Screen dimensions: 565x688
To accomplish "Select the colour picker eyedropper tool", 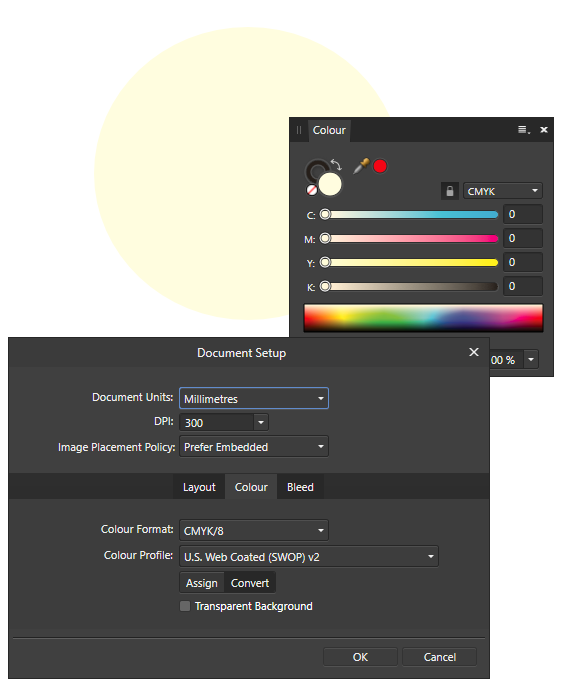I will click(361, 166).
